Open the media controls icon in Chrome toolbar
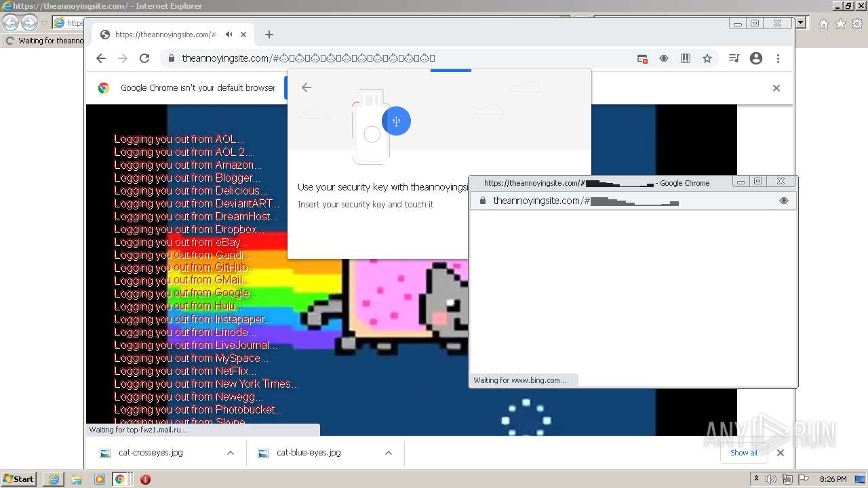The image size is (868, 488). 734,58
